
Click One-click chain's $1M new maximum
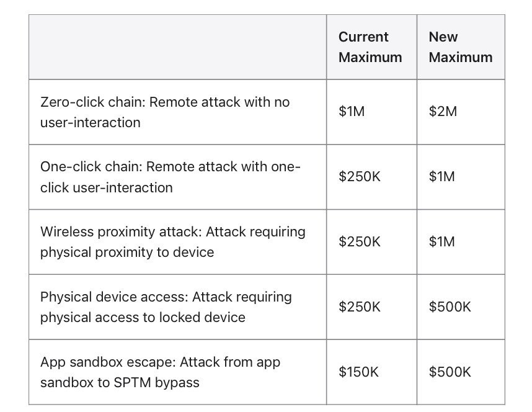442,177
